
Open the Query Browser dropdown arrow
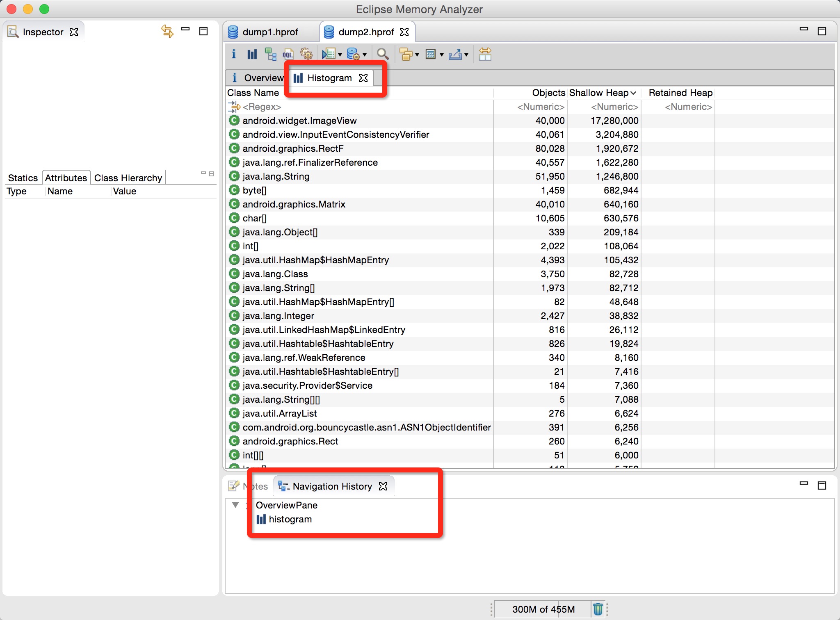pos(365,55)
